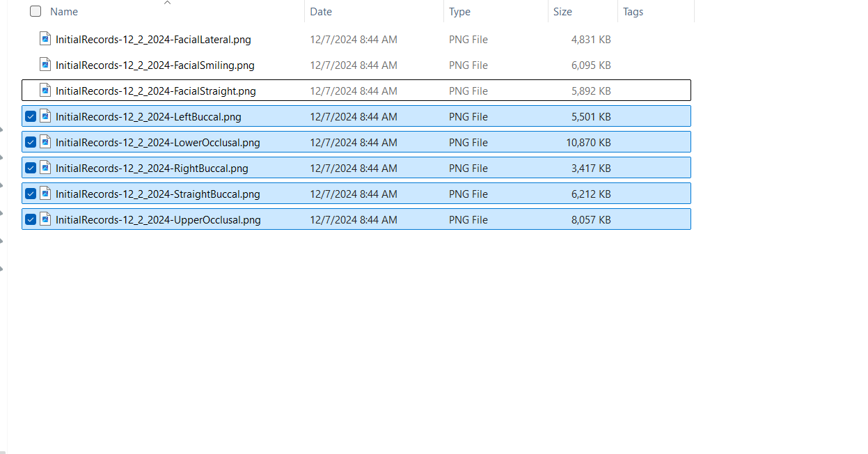Click the 3,417 KB size value
The width and height of the screenshot is (868, 454).
591,169
